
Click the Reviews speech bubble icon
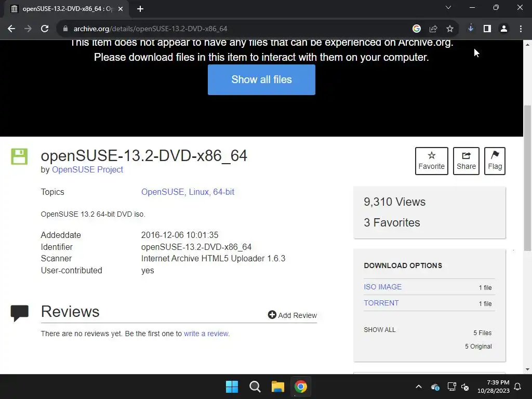click(20, 313)
